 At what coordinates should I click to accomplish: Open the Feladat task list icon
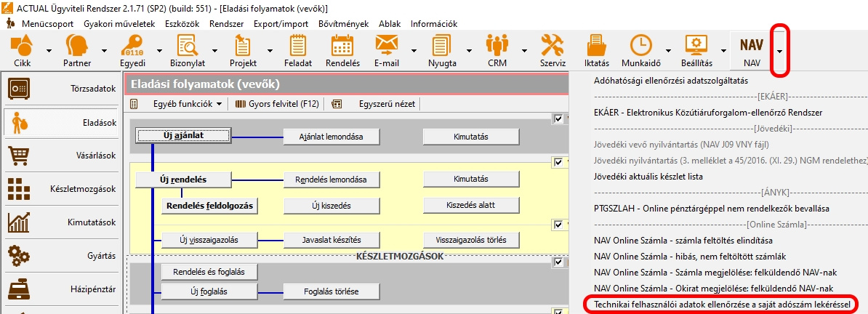click(298, 50)
